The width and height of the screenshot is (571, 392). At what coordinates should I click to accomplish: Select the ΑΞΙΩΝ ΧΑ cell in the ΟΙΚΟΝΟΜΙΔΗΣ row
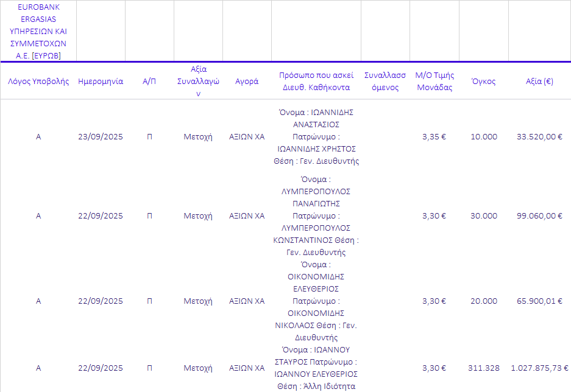coord(247,301)
